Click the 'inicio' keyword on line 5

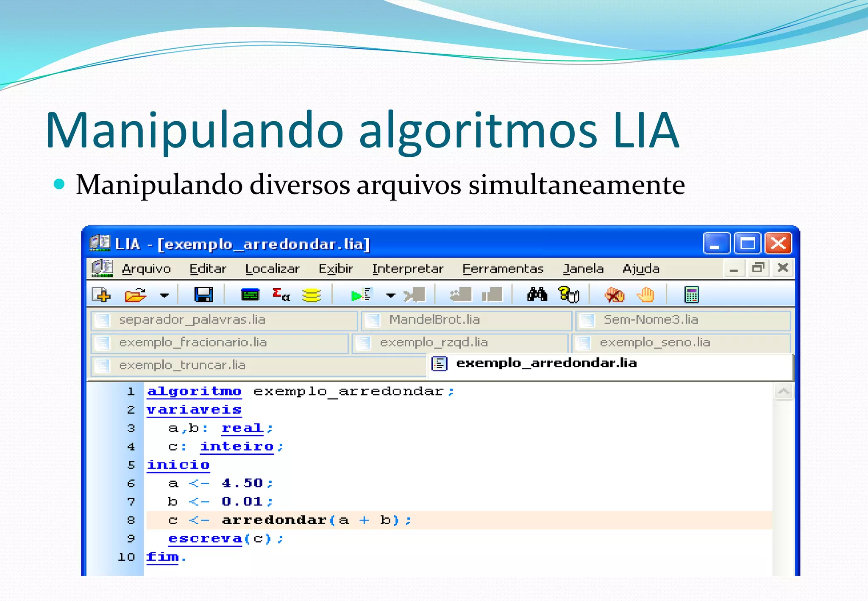(178, 465)
